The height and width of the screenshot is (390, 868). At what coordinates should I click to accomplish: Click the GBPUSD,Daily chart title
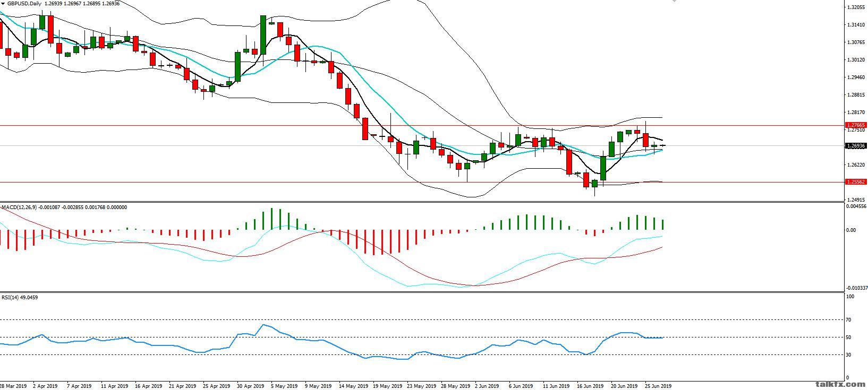(24, 3)
